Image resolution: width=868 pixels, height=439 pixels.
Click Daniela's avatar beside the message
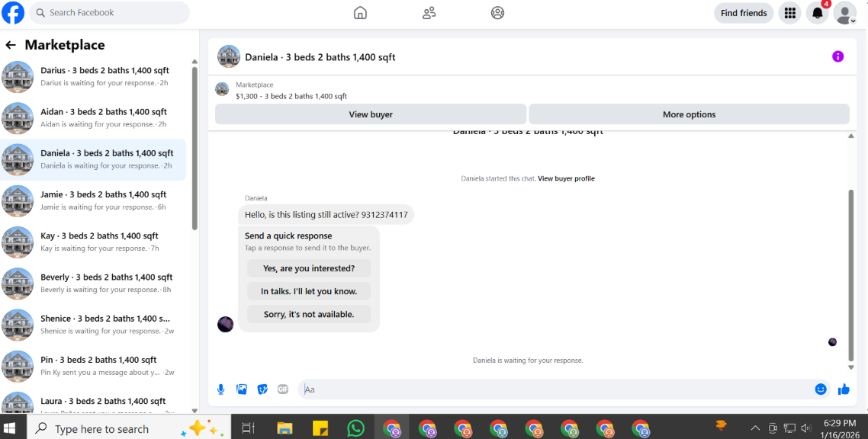coord(225,325)
